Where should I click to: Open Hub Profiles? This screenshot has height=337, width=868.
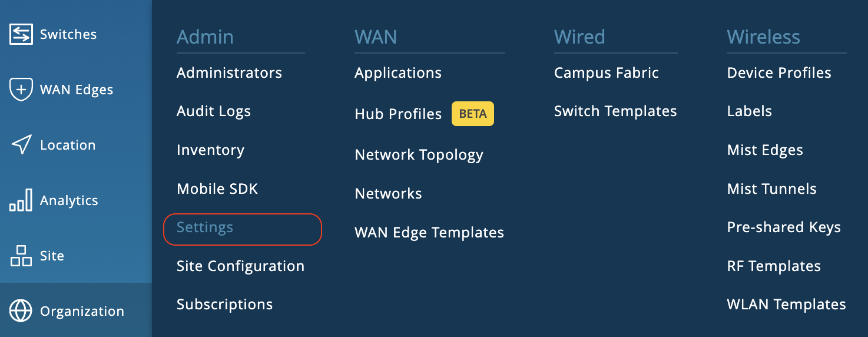398,114
